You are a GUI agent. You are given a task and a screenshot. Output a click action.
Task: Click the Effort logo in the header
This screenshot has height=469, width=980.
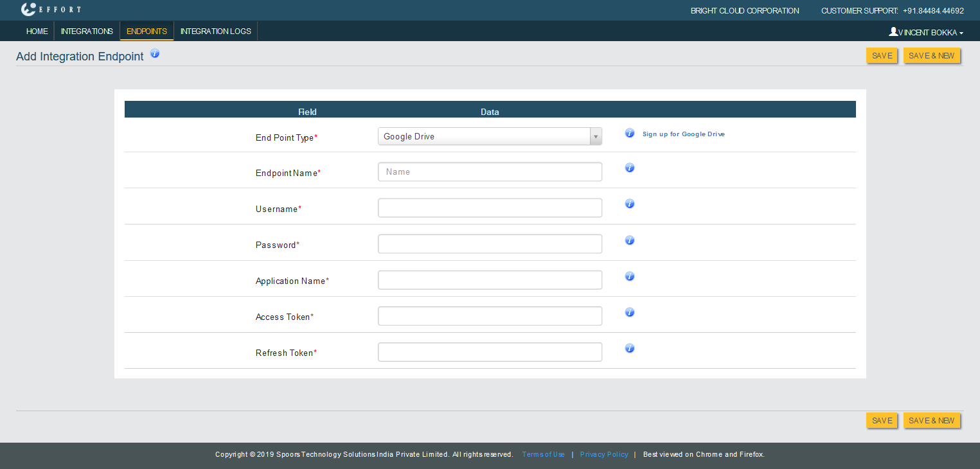coord(51,10)
